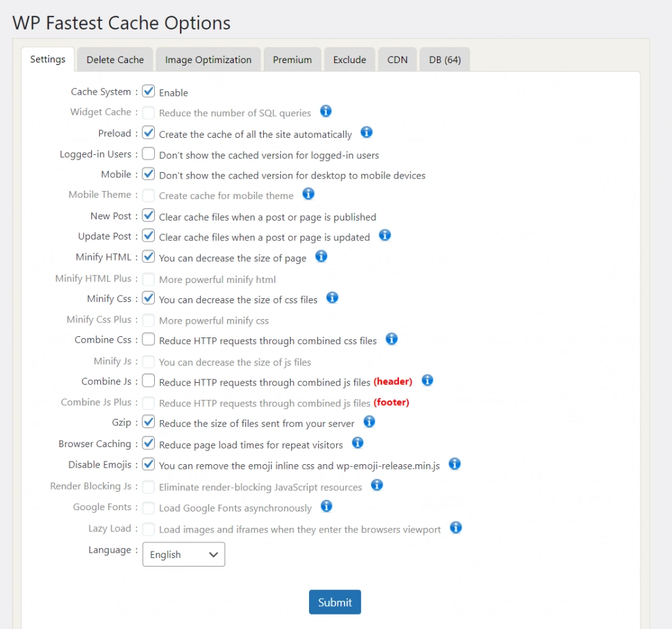Click the Update Post info icon

tap(385, 235)
